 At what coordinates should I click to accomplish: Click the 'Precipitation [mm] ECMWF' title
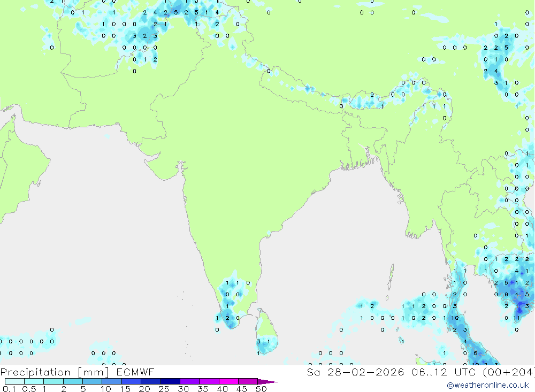click(x=78, y=372)
